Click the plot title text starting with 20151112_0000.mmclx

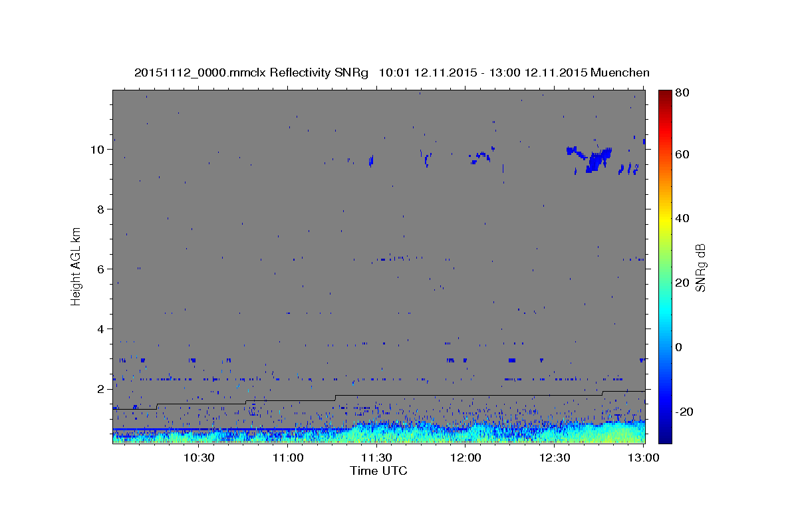click(x=392, y=72)
